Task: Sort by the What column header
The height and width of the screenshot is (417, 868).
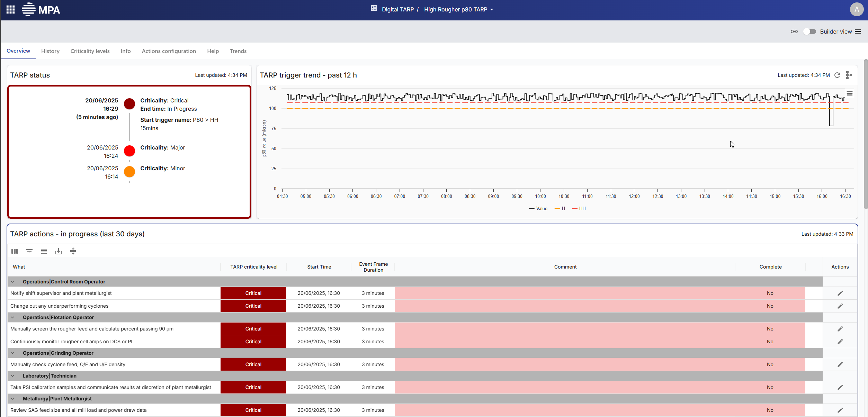Action: [x=19, y=267]
